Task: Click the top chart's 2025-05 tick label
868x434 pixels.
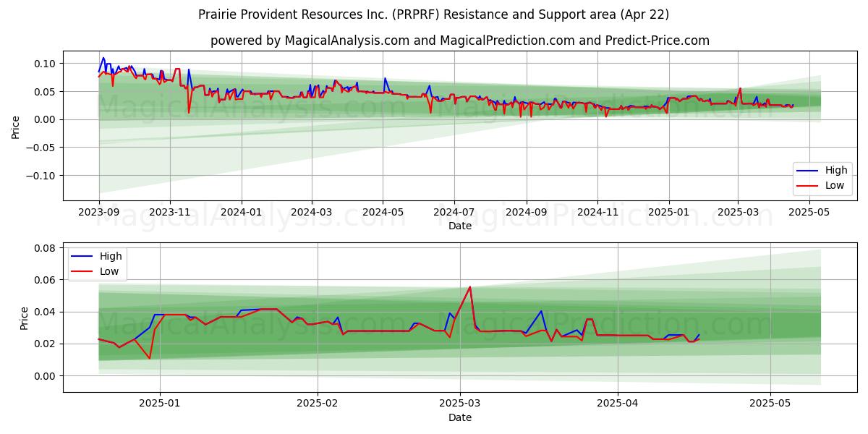Action: point(808,211)
